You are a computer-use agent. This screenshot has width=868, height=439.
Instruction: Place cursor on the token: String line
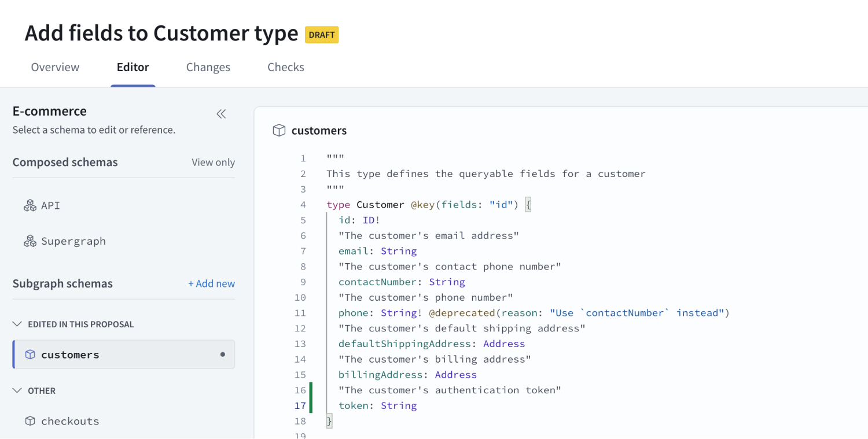pos(377,405)
